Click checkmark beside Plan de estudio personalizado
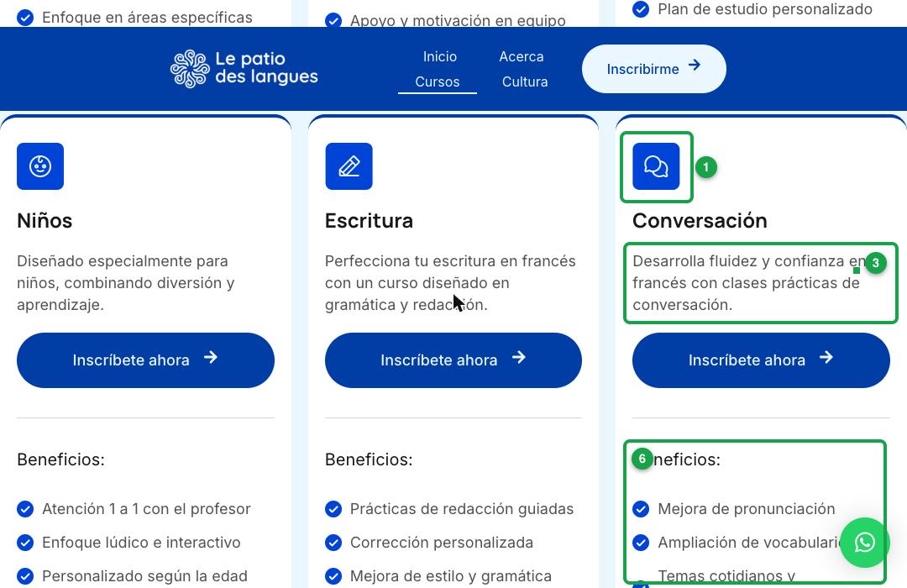The width and height of the screenshot is (907, 588). (641, 9)
